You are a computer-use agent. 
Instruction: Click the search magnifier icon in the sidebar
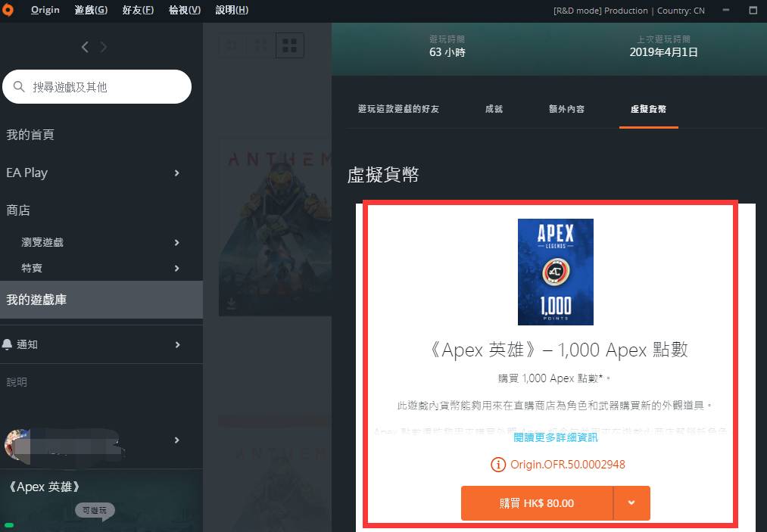click(x=19, y=86)
